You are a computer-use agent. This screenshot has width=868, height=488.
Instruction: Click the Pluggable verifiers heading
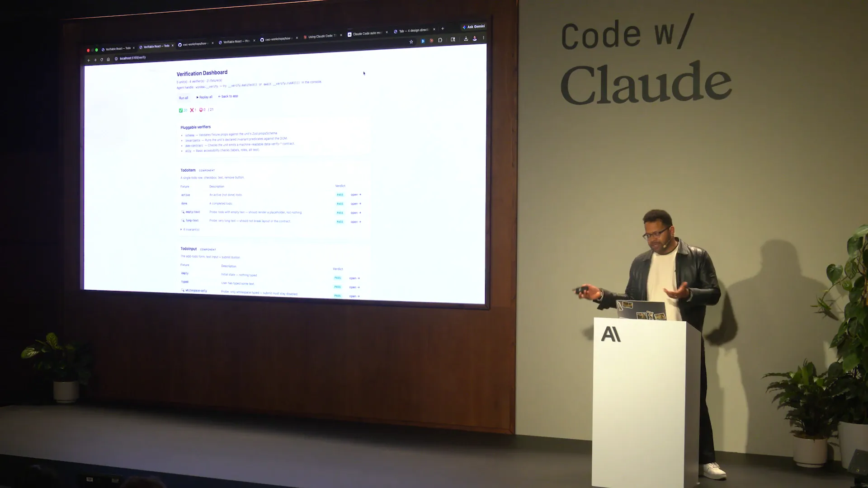pyautogui.click(x=195, y=127)
